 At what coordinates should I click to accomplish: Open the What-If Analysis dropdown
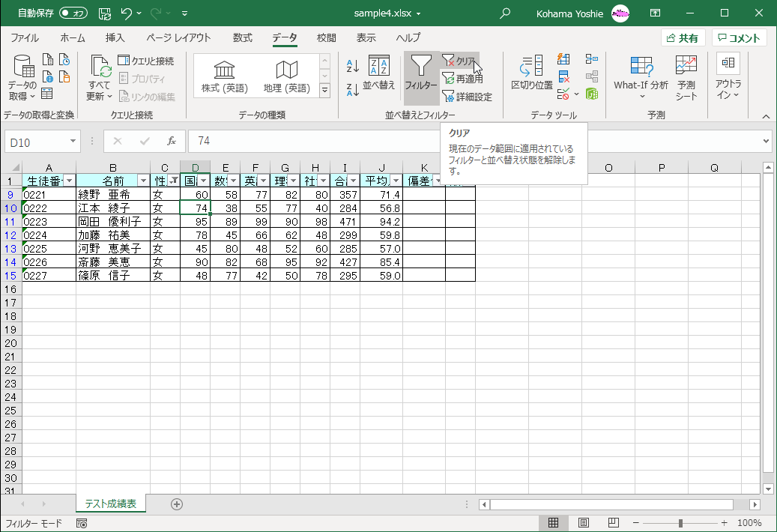pos(641,85)
